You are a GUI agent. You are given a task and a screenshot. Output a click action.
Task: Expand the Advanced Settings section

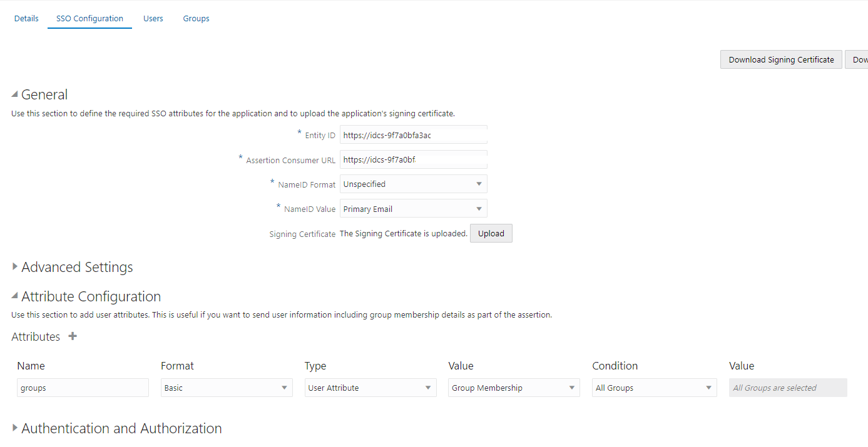14,267
